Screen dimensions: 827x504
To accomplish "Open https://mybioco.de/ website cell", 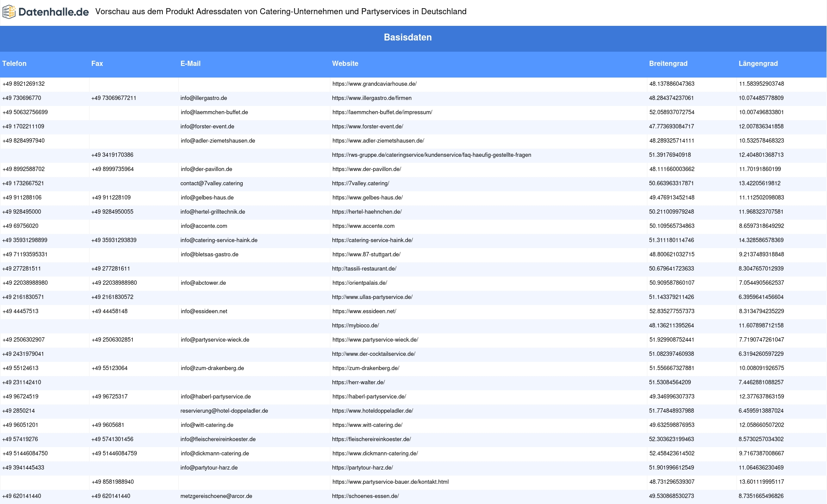I will 355,326.
